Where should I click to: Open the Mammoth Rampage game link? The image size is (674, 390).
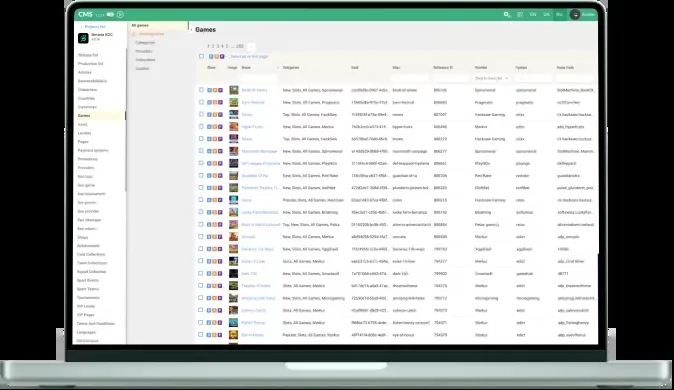coord(259,151)
